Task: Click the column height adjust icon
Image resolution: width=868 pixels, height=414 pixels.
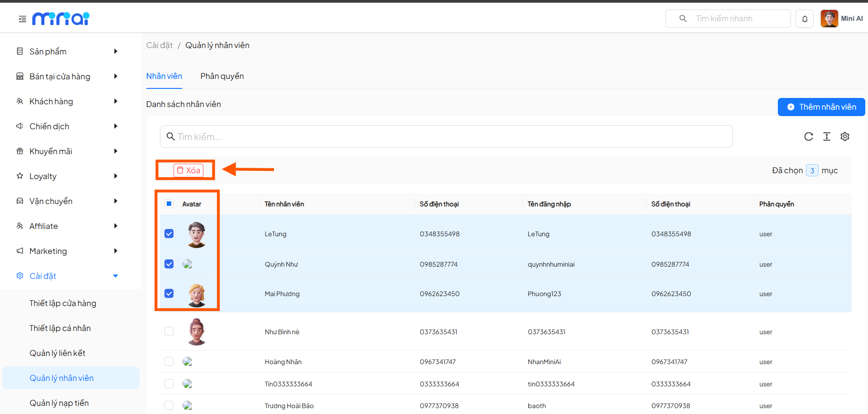Action: (x=826, y=136)
